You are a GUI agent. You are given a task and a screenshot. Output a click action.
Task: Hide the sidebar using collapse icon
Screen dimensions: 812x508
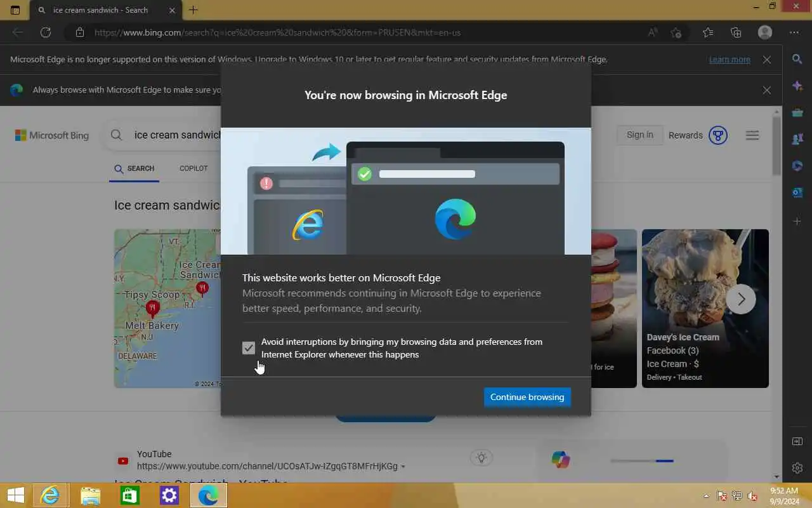(x=797, y=441)
